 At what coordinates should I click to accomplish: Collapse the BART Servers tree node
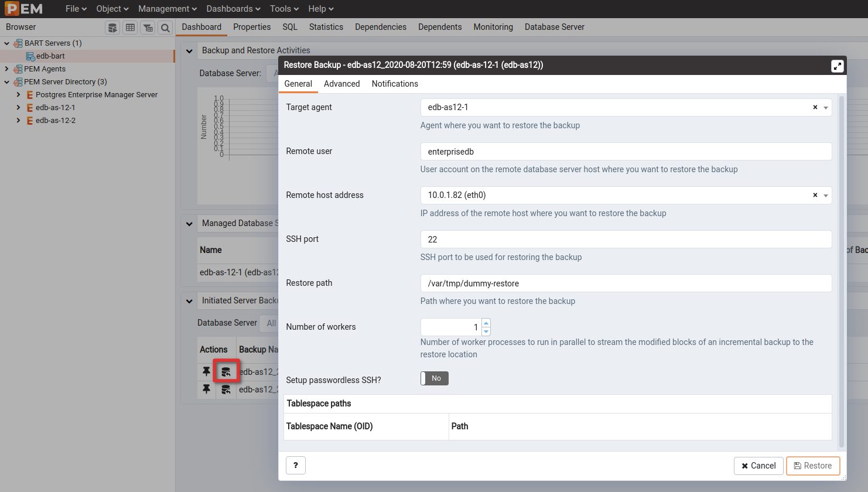[x=7, y=43]
